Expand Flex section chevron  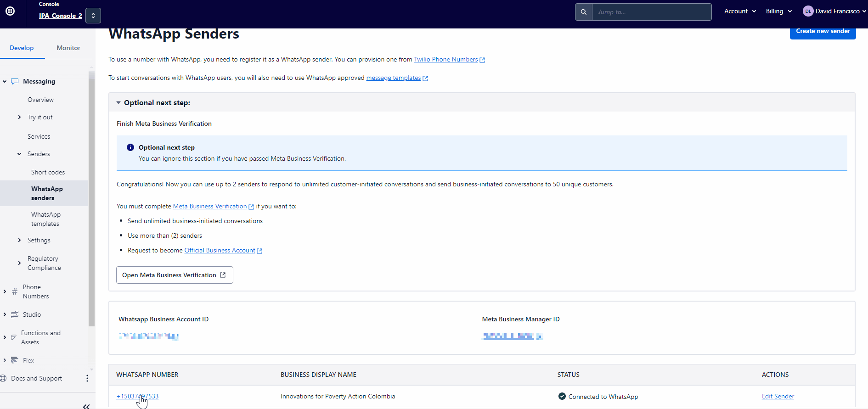pos(5,360)
